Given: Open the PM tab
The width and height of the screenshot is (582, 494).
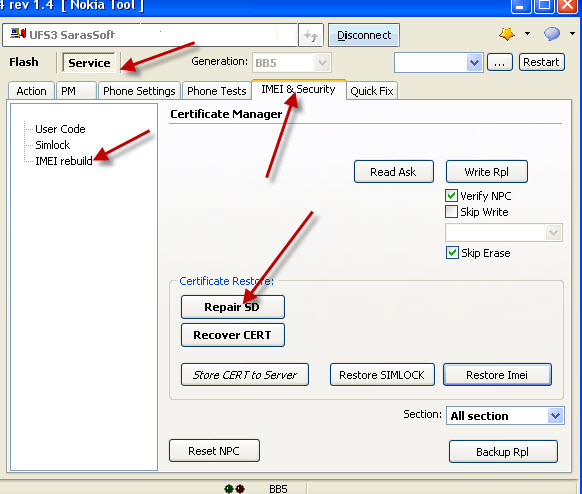Looking at the screenshot, I should [x=76, y=91].
